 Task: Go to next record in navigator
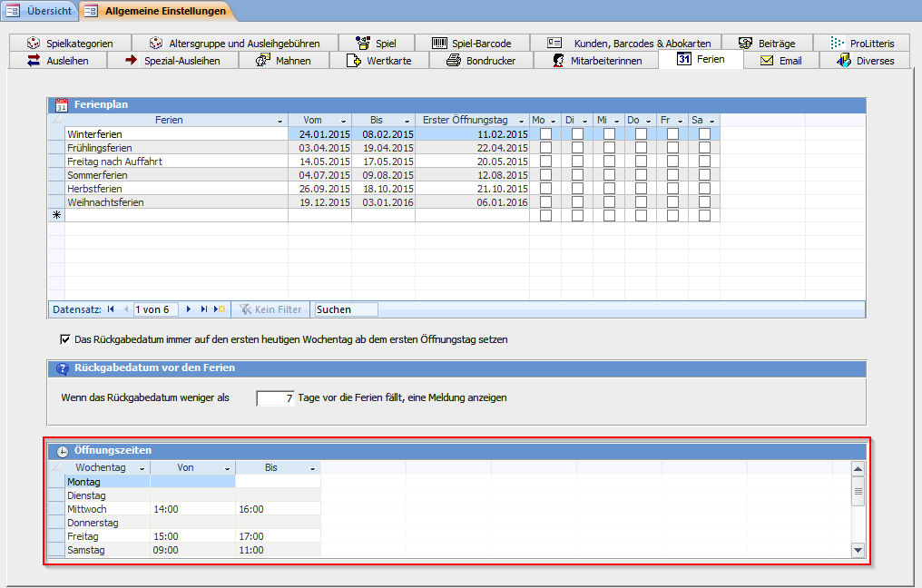tap(188, 309)
